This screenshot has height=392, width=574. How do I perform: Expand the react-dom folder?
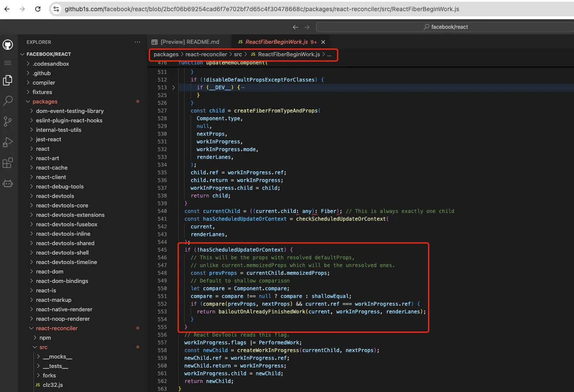tap(82, 271)
